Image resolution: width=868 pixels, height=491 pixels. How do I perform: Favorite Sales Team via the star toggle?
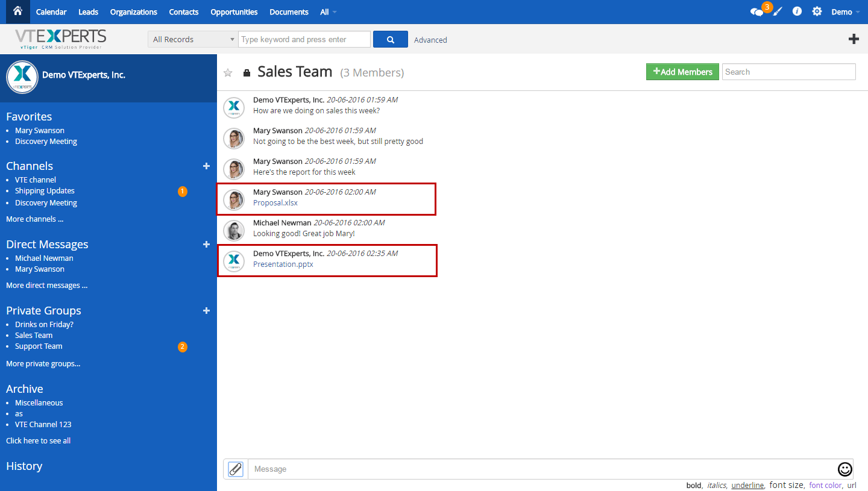click(227, 72)
